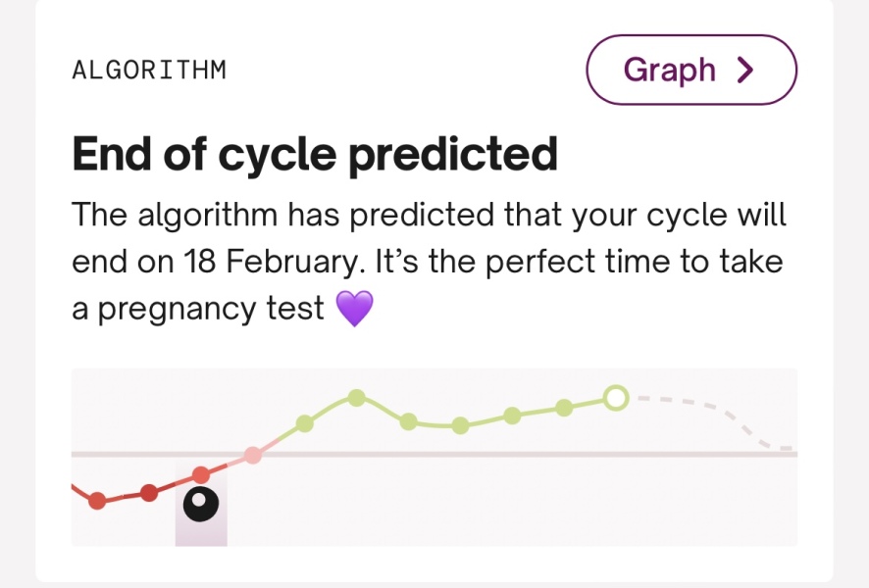Select the second red data point from left

pyautogui.click(x=149, y=493)
